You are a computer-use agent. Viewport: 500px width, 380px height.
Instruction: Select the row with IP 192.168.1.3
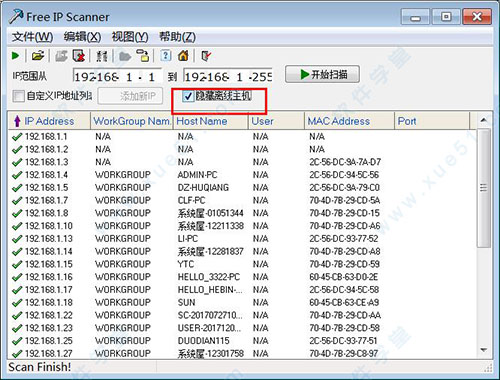click(x=243, y=162)
